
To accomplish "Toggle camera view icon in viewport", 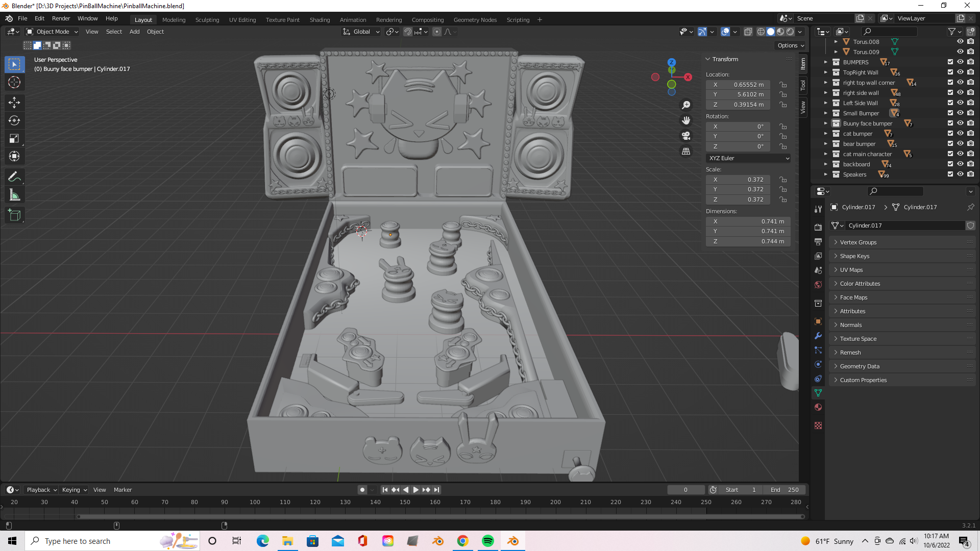I will point(686,136).
